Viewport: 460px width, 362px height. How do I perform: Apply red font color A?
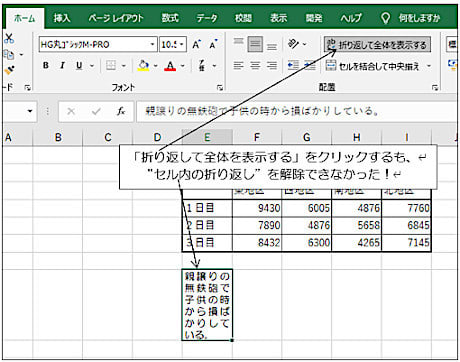tap(170, 66)
